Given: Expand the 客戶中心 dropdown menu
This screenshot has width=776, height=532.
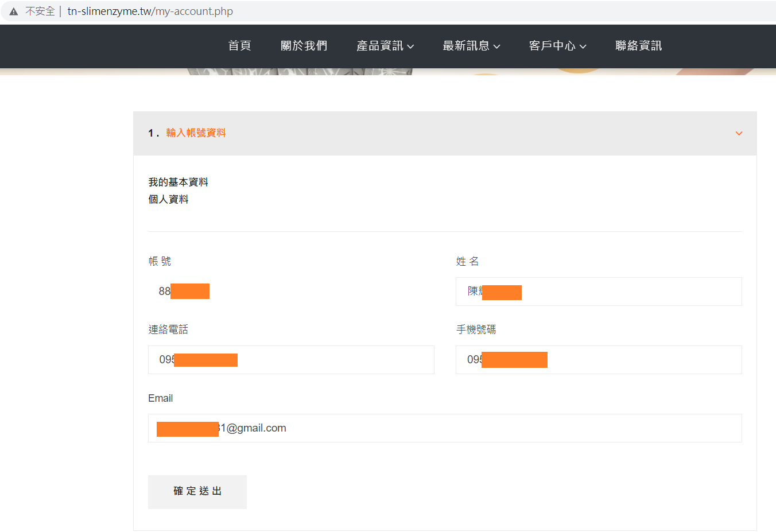Looking at the screenshot, I should click(557, 46).
